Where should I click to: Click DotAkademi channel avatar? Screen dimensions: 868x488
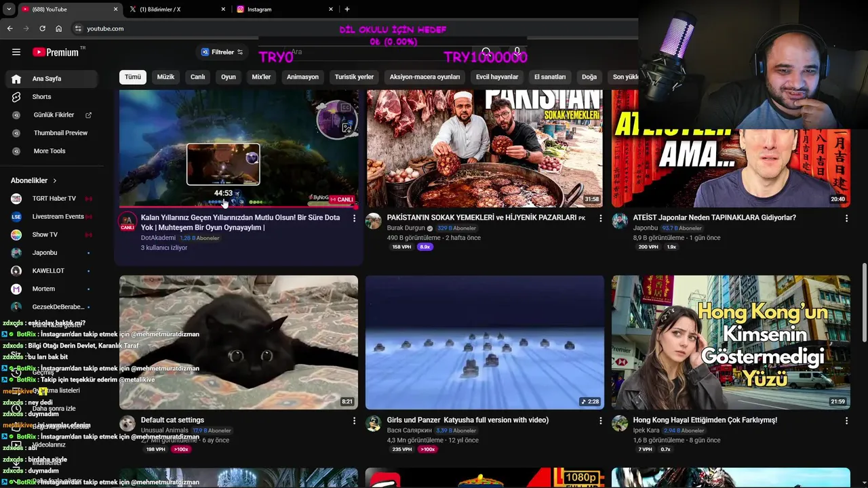[x=127, y=222]
